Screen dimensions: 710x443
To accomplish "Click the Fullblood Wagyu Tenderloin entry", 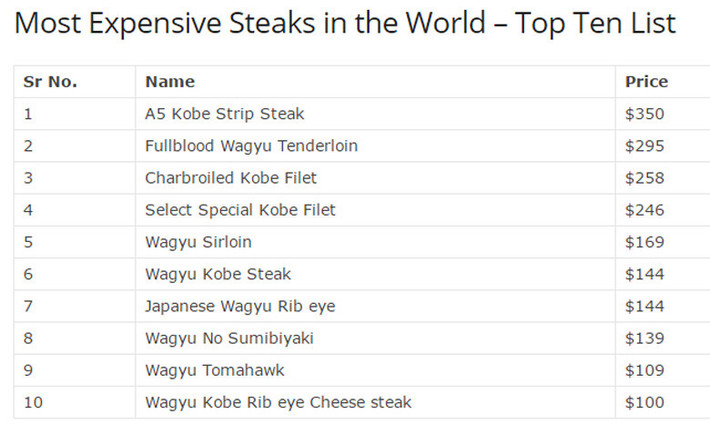I will [x=251, y=146].
